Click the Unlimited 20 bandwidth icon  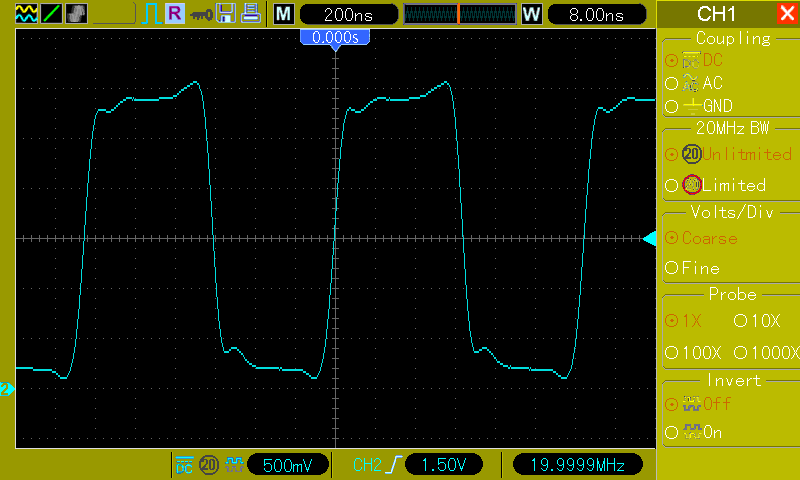pyautogui.click(x=692, y=154)
